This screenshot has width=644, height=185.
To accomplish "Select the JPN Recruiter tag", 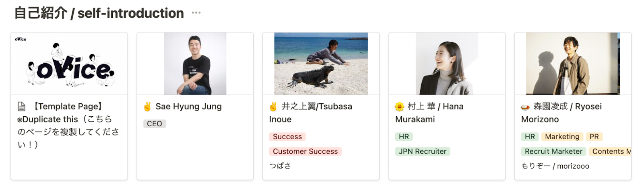I will tap(423, 151).
